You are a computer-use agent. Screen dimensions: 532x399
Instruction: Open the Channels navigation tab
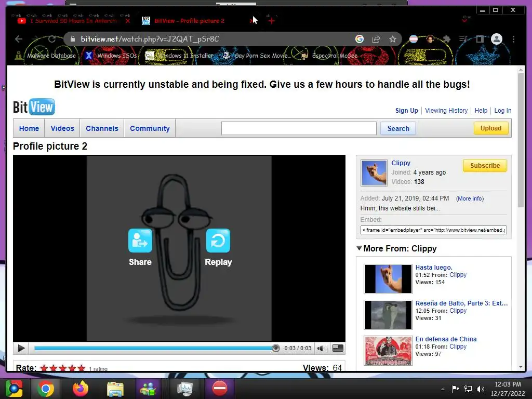[102, 128]
